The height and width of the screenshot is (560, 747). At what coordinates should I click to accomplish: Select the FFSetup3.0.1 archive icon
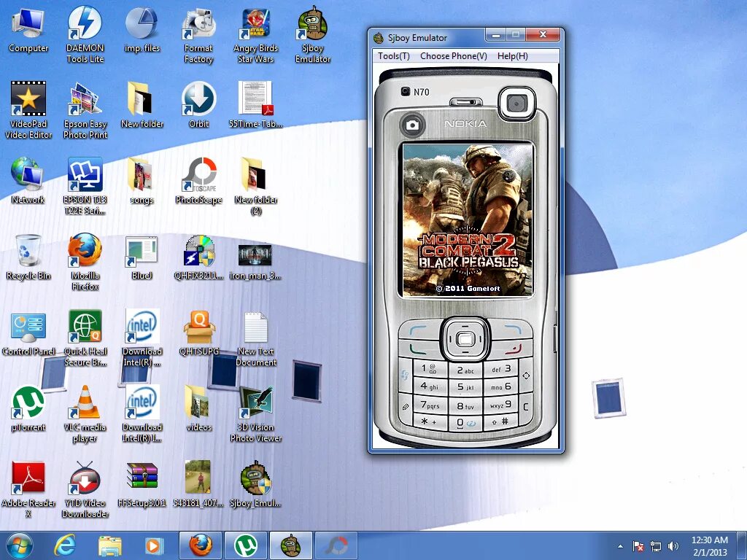[x=142, y=484]
